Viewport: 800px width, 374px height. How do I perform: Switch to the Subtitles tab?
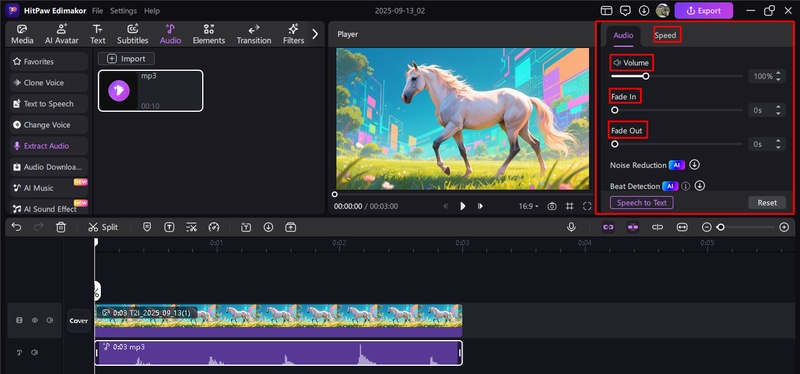point(133,34)
